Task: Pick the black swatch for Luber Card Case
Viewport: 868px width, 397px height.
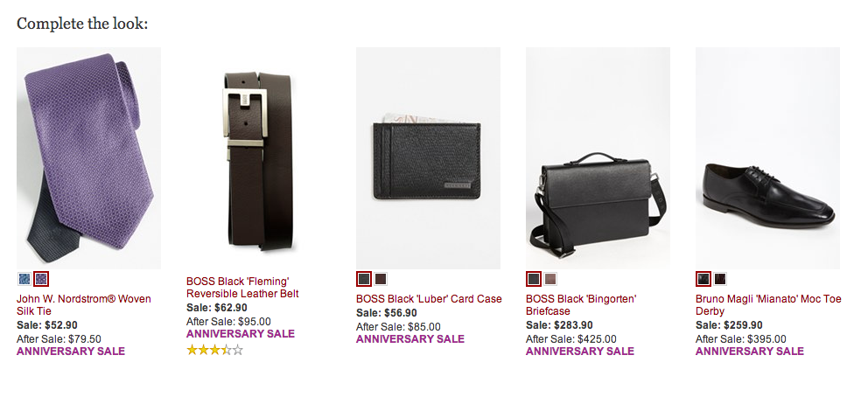Action: (x=364, y=279)
